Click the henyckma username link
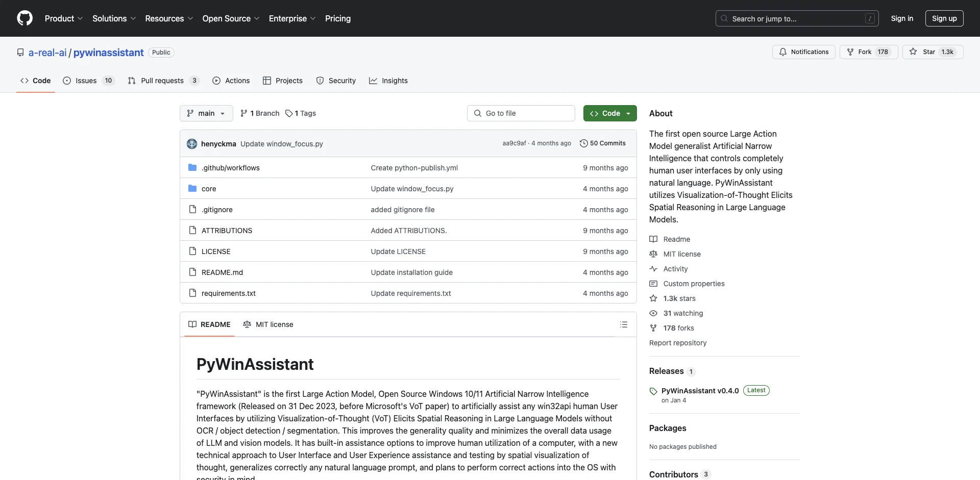The width and height of the screenshot is (980, 480). pos(218,144)
